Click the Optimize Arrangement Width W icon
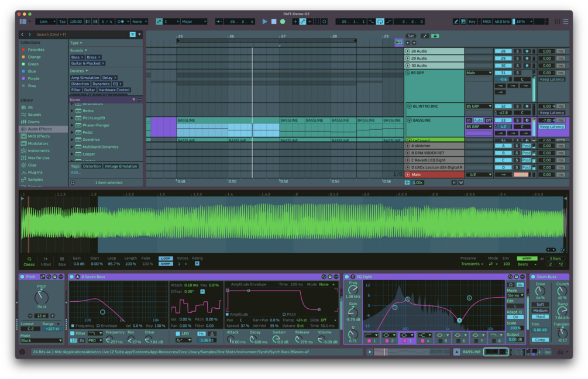 click(461, 182)
